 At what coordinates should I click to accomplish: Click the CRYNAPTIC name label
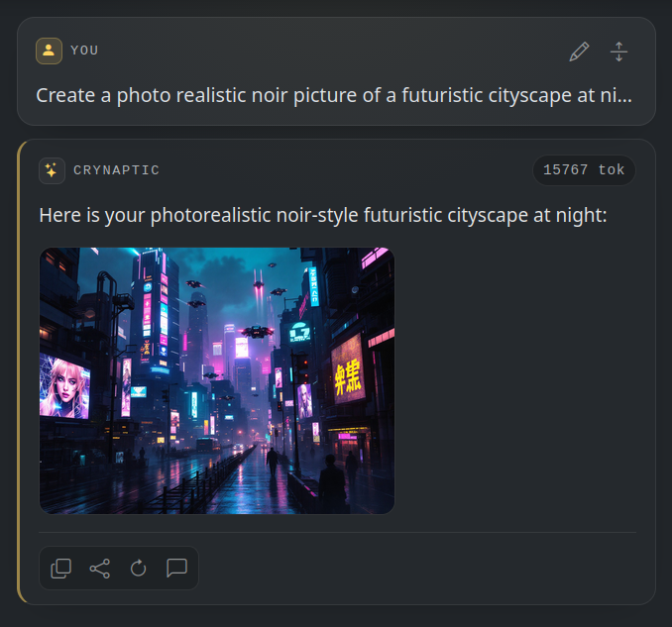click(x=117, y=170)
